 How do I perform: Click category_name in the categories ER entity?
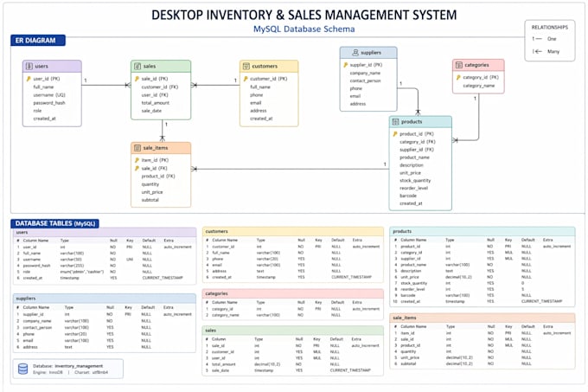point(479,86)
